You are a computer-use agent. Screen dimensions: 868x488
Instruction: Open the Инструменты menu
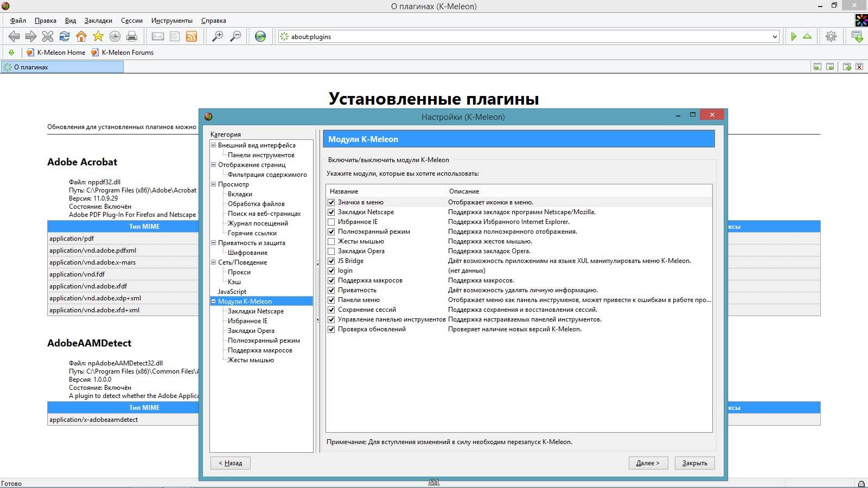click(x=171, y=21)
